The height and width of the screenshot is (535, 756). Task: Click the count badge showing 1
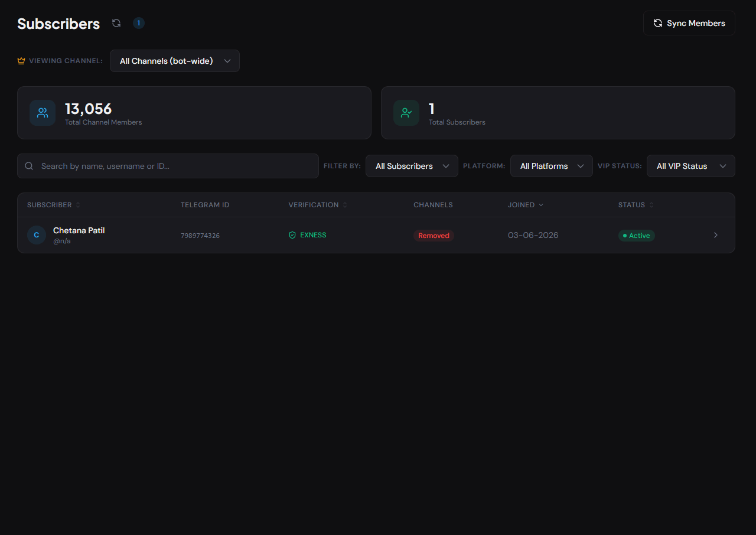[139, 23]
